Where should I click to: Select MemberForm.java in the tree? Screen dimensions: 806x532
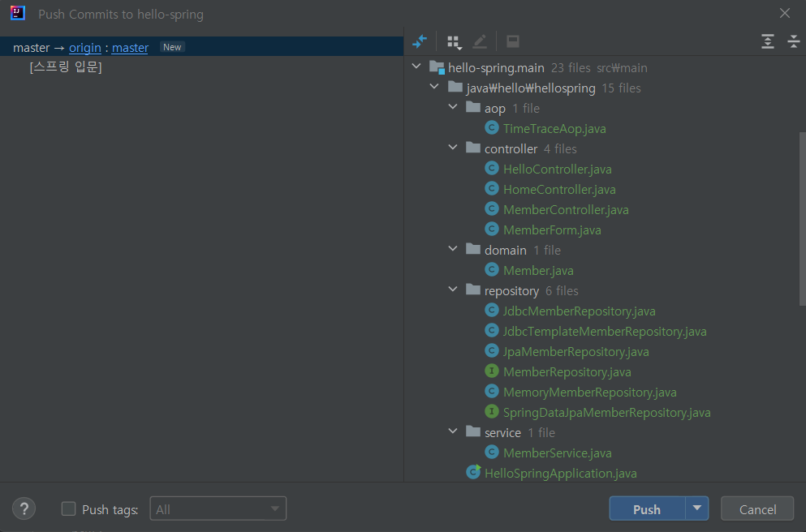point(552,230)
